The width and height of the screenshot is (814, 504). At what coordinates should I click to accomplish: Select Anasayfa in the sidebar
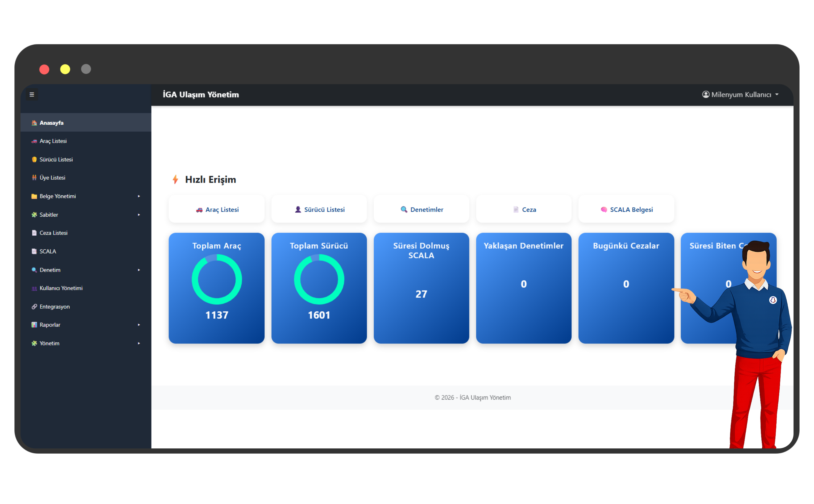coord(86,123)
